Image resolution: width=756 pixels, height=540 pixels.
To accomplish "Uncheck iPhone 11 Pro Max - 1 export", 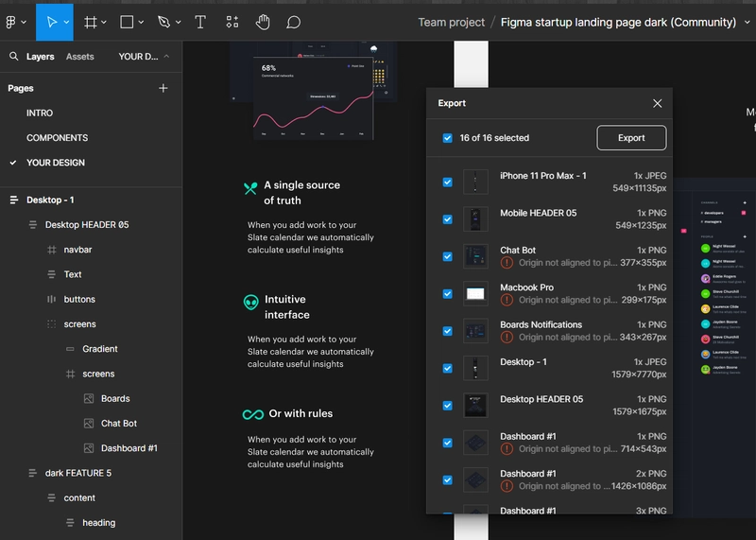I will pos(447,182).
